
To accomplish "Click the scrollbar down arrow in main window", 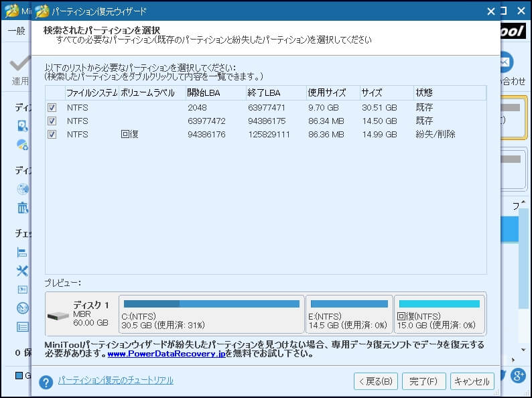I will coord(523,350).
